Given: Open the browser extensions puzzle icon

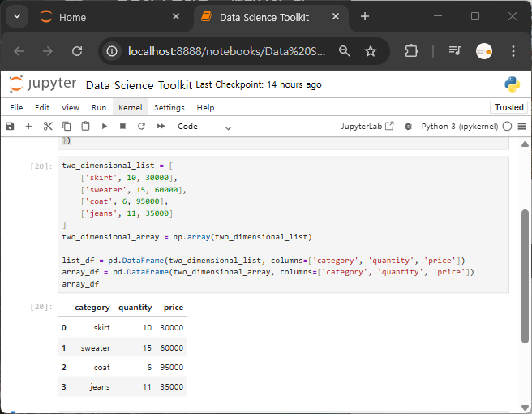Looking at the screenshot, I should (x=411, y=51).
